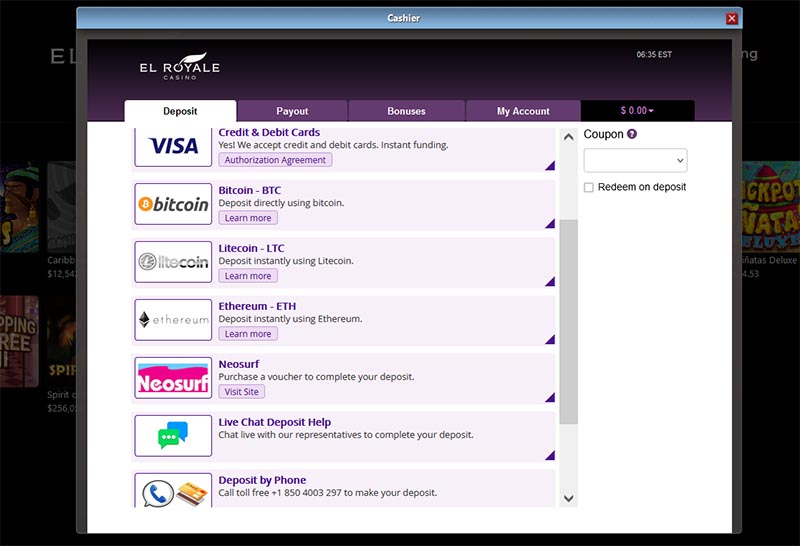Click Visit Site under Neosurf
The height and width of the screenshot is (546, 800).
[x=242, y=392]
